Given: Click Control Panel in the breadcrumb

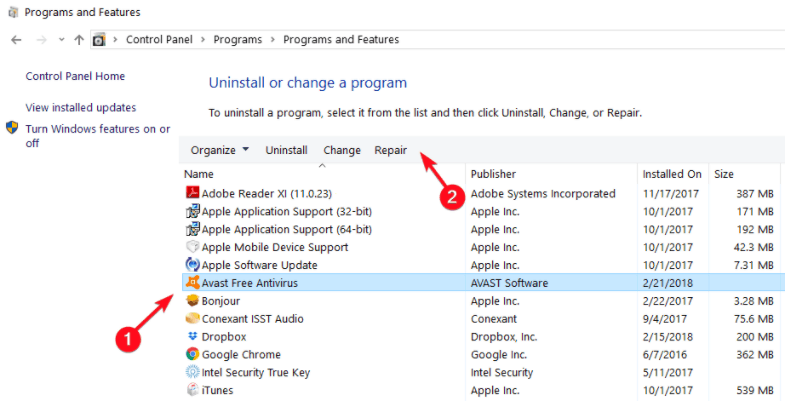Looking at the screenshot, I should [x=159, y=39].
